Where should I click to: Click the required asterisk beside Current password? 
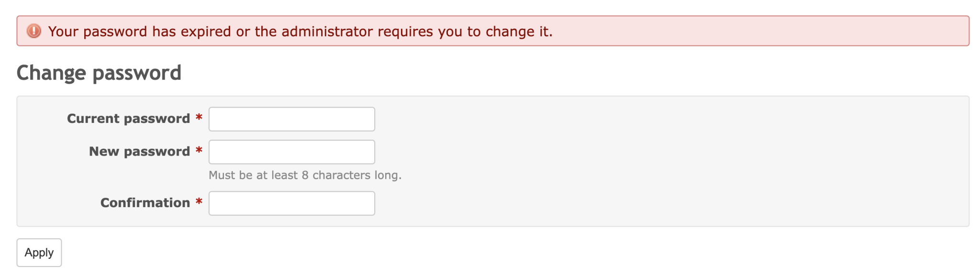199,118
